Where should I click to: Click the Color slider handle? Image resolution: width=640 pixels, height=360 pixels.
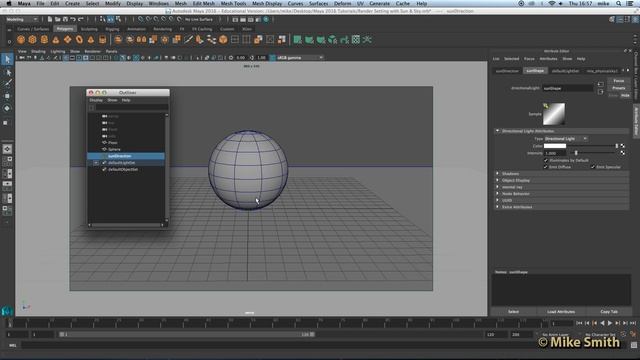616,146
